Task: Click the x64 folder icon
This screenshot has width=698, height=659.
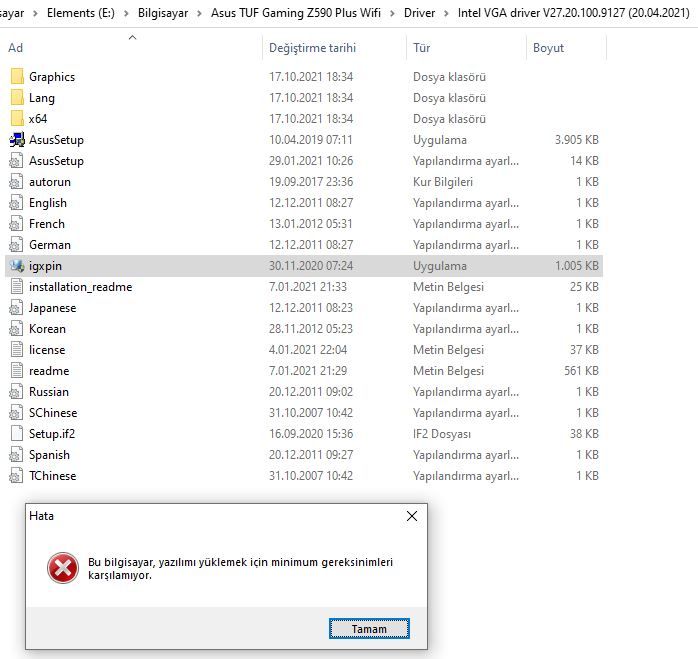Action: (x=17, y=118)
